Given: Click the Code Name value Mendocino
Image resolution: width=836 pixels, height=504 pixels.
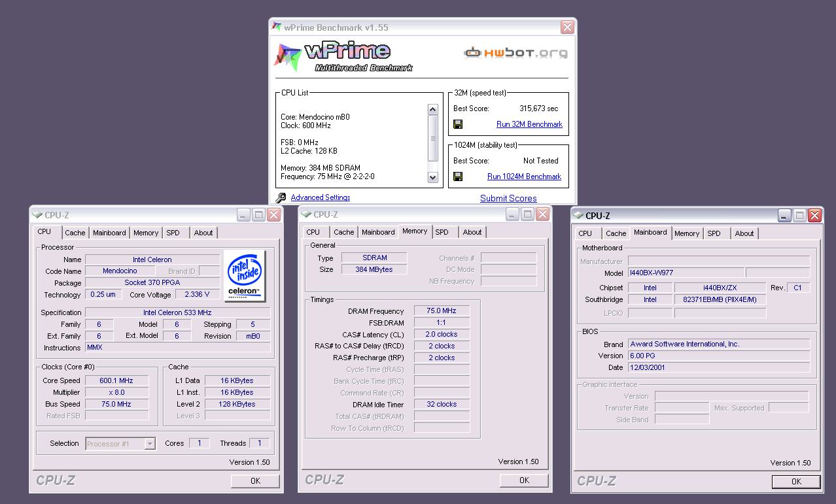Looking at the screenshot, I should pos(120,271).
